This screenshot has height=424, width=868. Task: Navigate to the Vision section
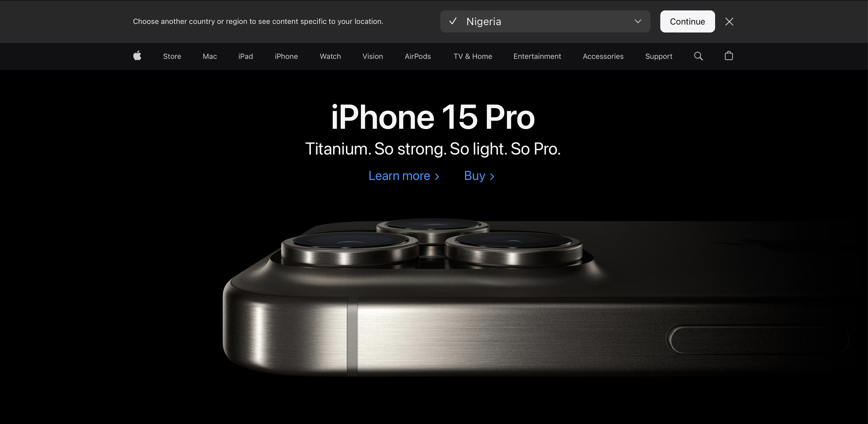[x=372, y=56]
